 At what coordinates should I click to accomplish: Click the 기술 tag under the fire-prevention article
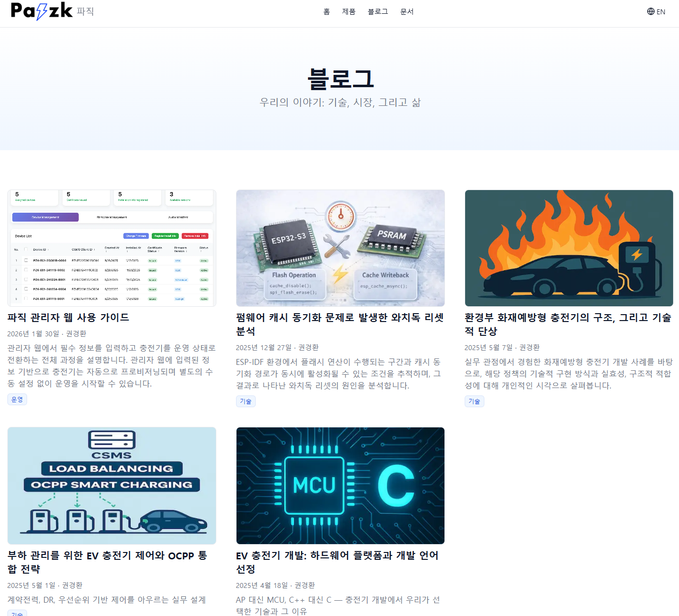tap(474, 401)
